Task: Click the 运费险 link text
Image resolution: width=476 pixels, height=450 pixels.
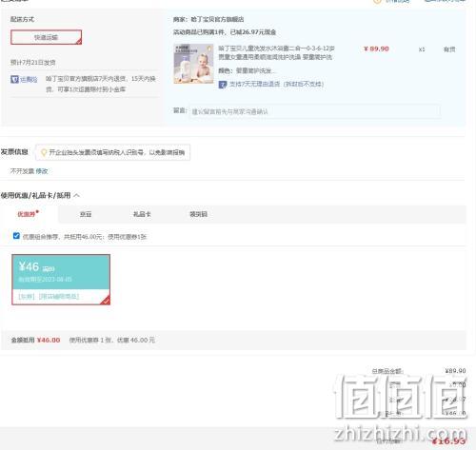Action: (x=29, y=79)
